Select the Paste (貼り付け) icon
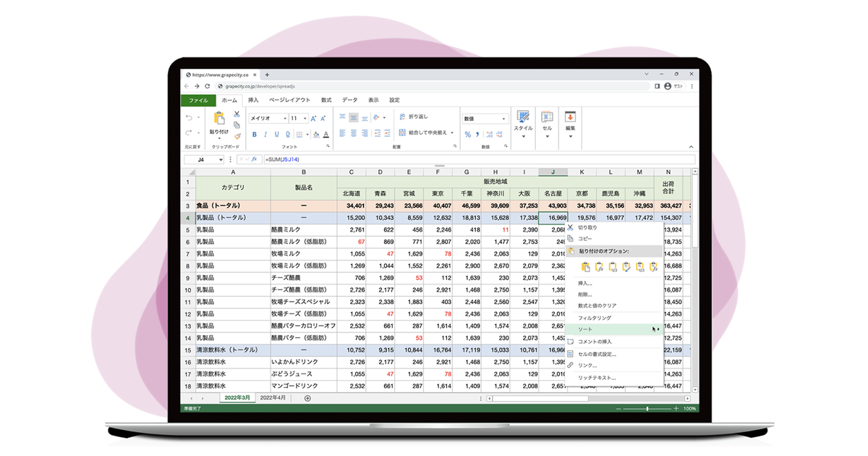868x456 pixels. [219, 119]
